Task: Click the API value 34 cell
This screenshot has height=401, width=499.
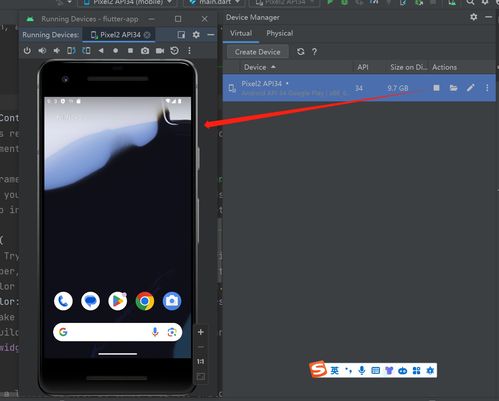Action: pos(359,88)
